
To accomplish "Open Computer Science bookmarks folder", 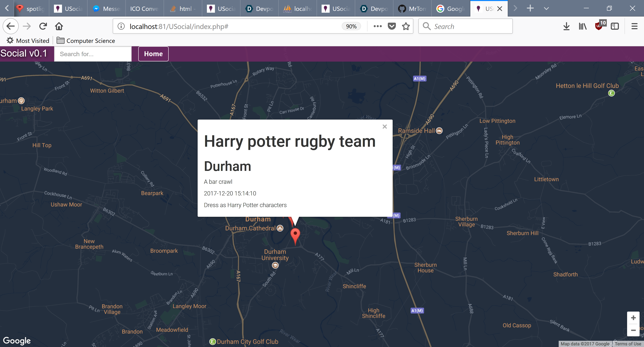I will 86,41.
